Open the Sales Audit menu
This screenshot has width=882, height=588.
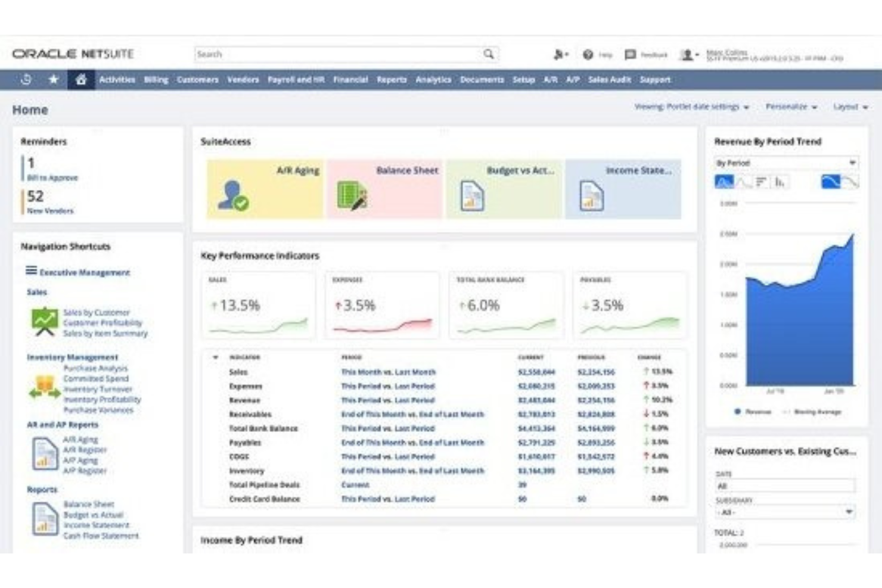pos(609,79)
